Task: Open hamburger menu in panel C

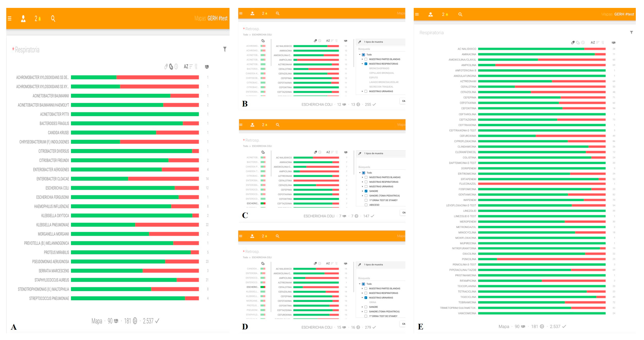Action: pyautogui.click(x=241, y=125)
